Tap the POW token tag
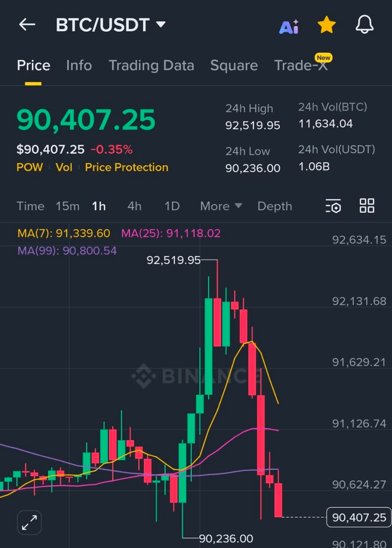 coord(30,167)
